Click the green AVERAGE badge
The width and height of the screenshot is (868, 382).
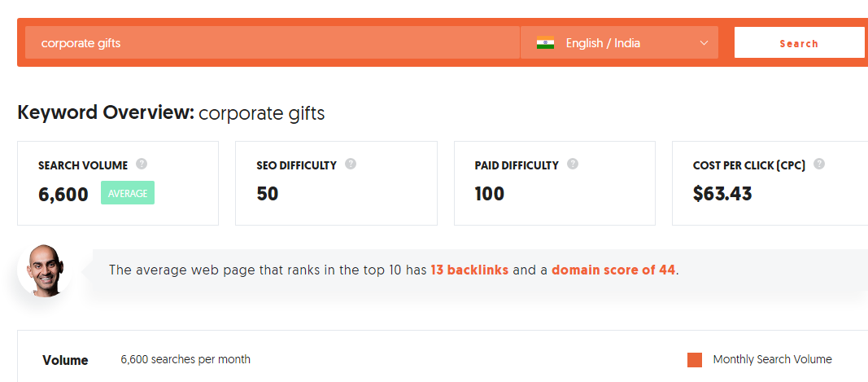coord(128,193)
